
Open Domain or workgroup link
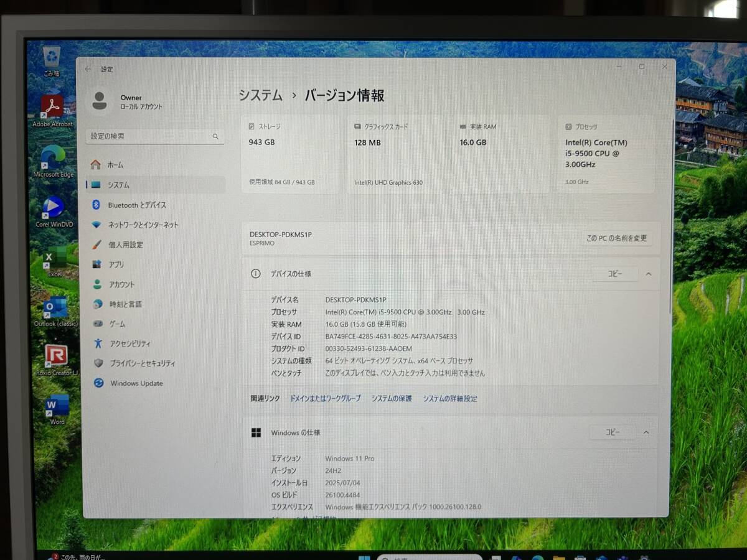326,399
